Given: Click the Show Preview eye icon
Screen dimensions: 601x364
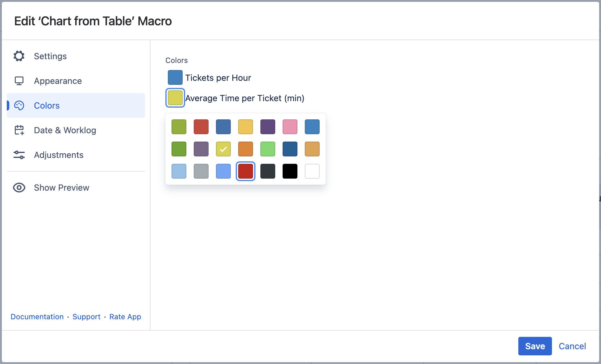Looking at the screenshot, I should click(19, 188).
